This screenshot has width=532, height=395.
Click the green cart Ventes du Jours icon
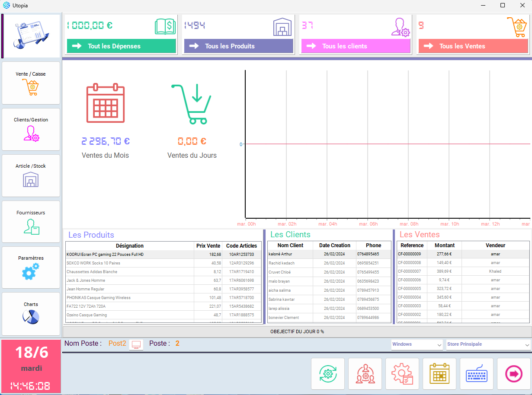click(x=192, y=104)
